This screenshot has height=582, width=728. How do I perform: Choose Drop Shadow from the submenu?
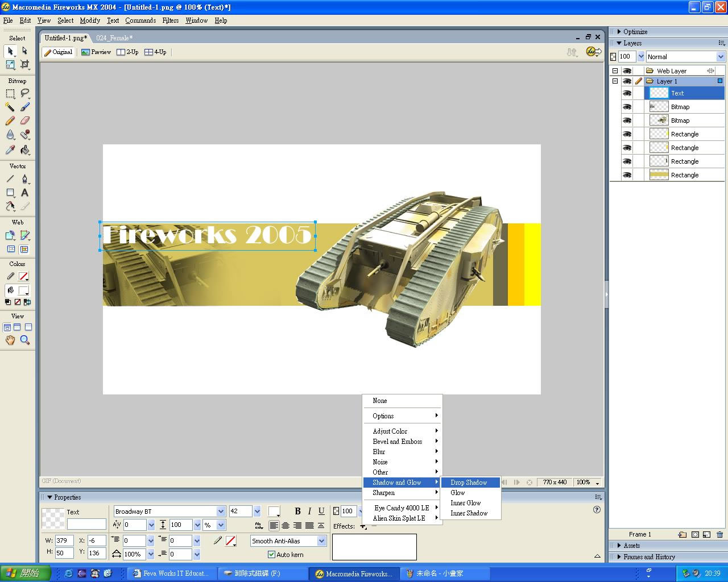(x=470, y=483)
